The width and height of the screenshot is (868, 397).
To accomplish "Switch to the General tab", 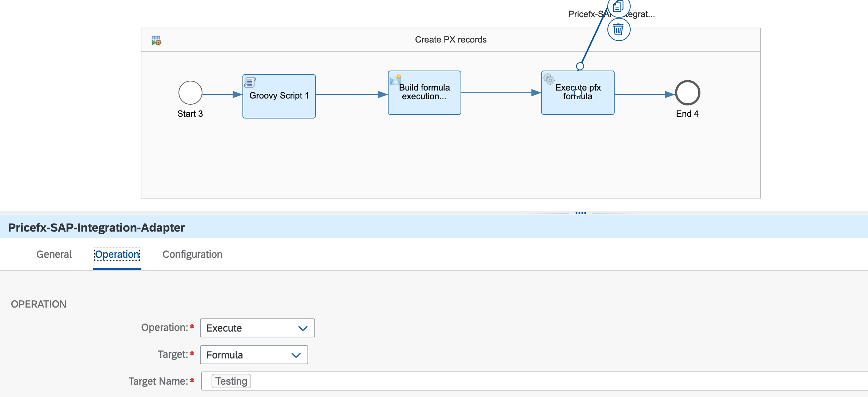I will click(x=54, y=254).
